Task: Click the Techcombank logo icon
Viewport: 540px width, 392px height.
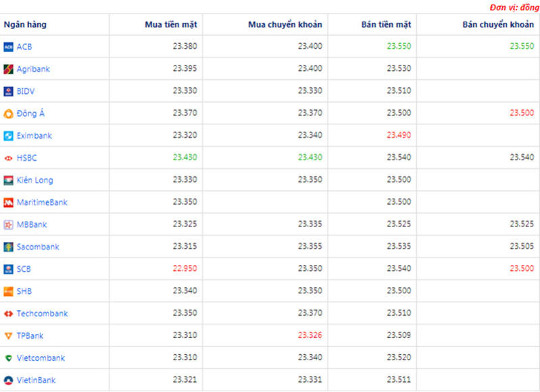Action: [9, 314]
